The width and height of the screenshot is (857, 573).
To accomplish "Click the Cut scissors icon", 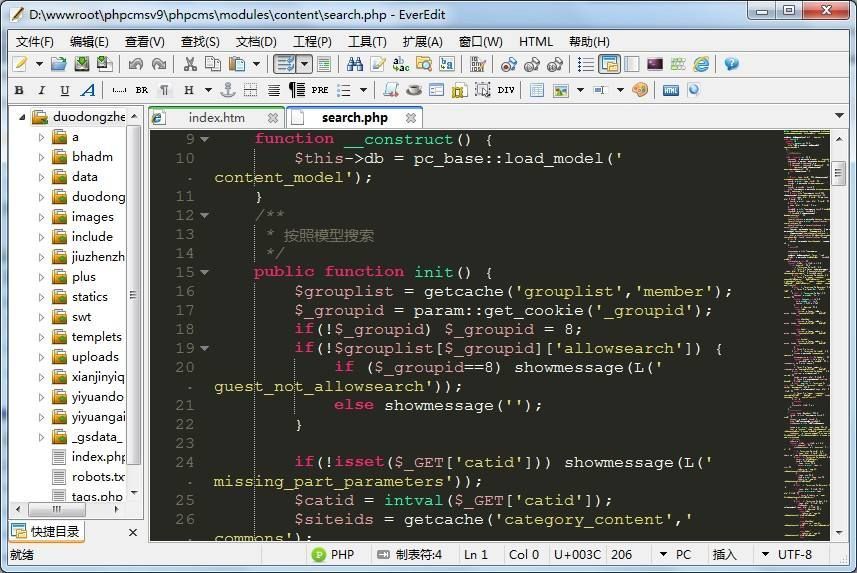I will (x=190, y=65).
